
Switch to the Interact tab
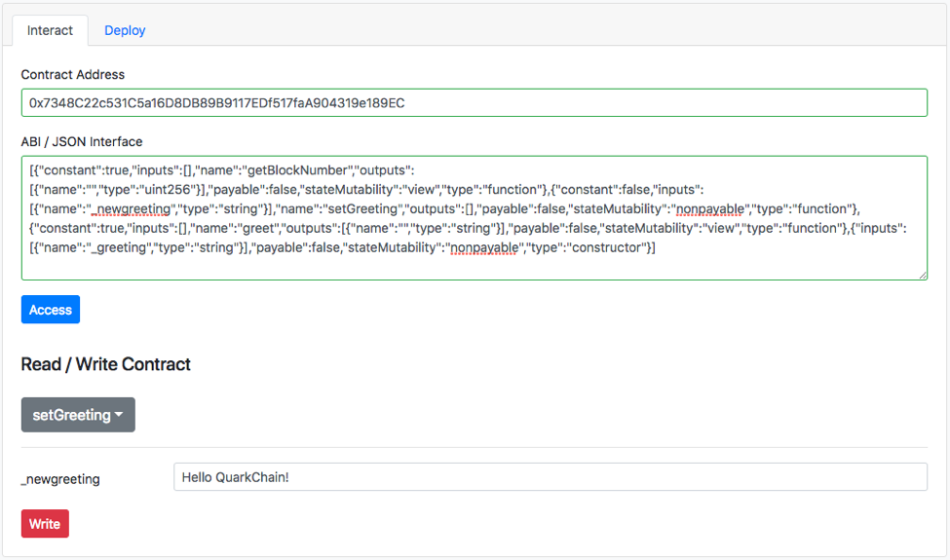(x=50, y=30)
